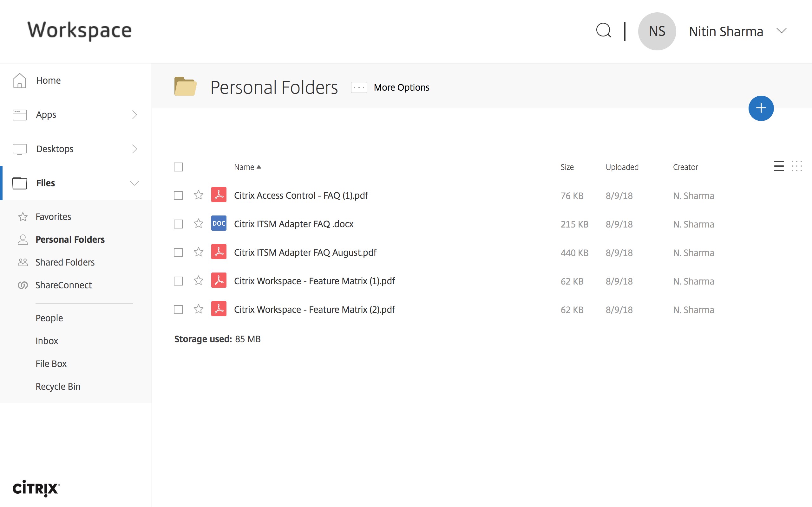Open the Nitin Sharma account dropdown
The image size is (812, 507).
tap(782, 31)
